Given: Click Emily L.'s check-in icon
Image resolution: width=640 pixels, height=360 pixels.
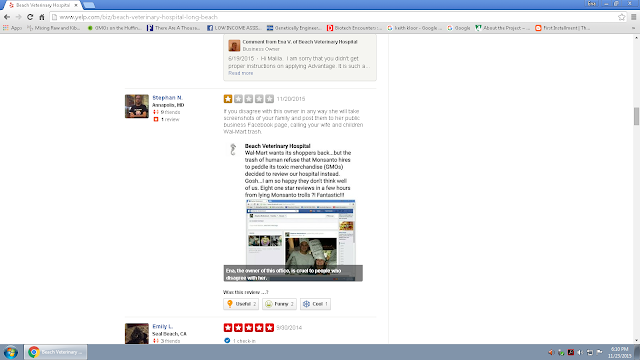Looking at the screenshot, I should coord(227,341).
